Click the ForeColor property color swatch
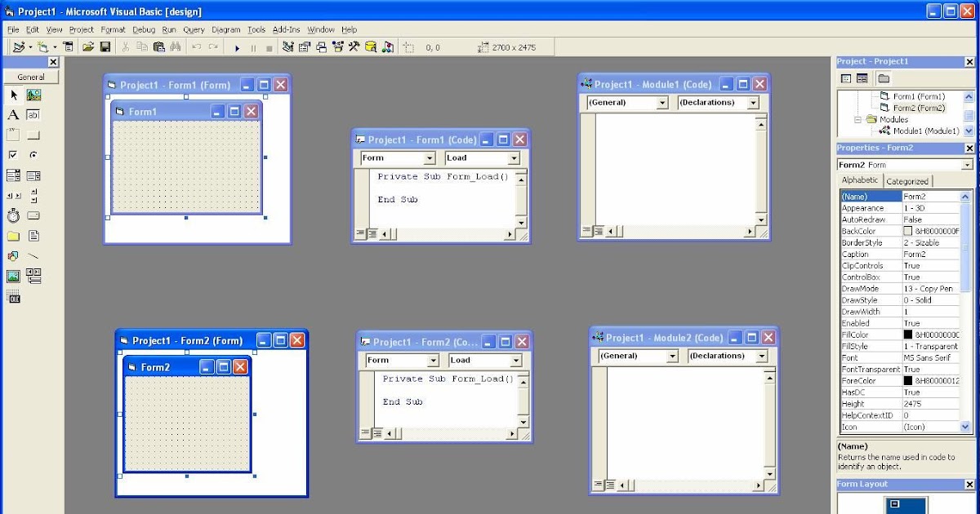 (908, 381)
